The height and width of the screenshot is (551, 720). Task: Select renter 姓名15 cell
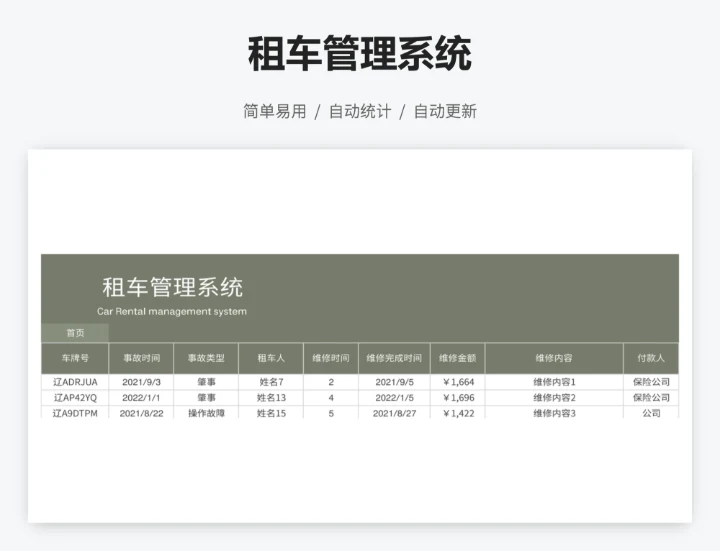[271, 413]
